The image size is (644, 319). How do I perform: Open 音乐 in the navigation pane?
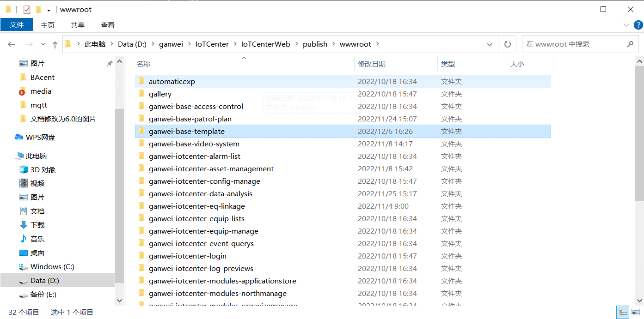[37, 239]
